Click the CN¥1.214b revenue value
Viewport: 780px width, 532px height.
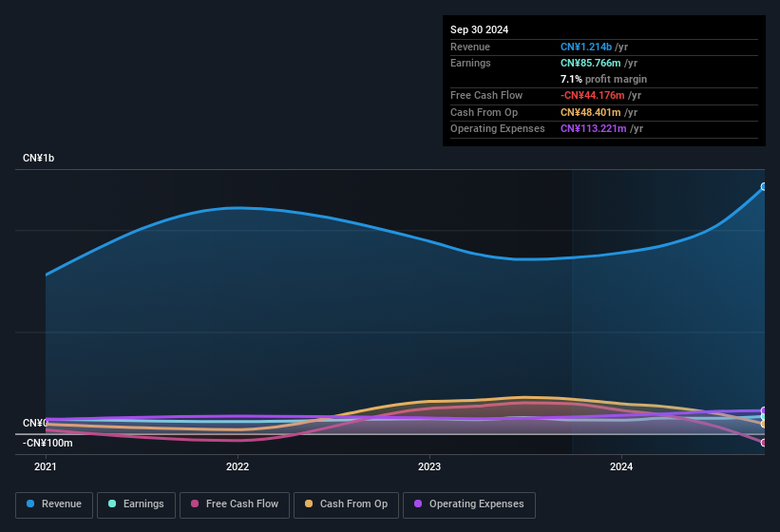(x=586, y=47)
